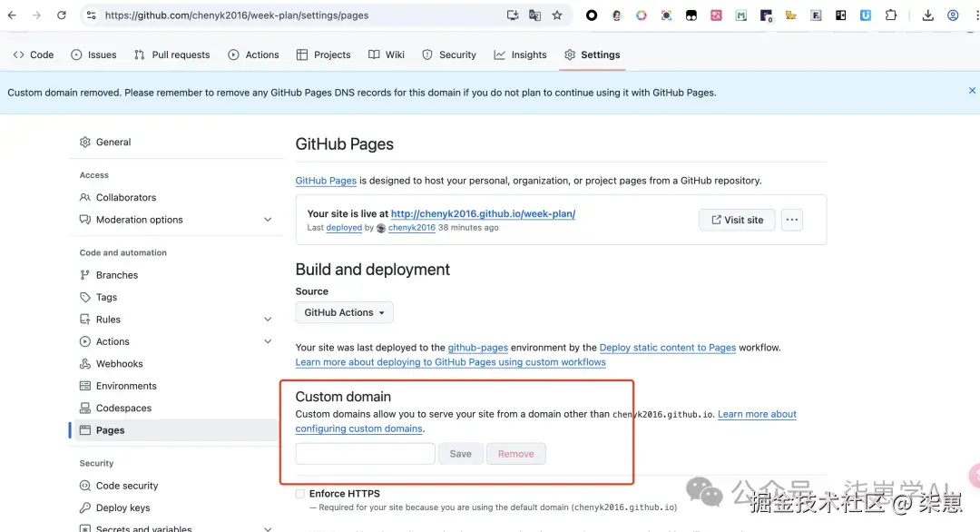Open the browser downloads icon

pyautogui.click(x=927, y=15)
